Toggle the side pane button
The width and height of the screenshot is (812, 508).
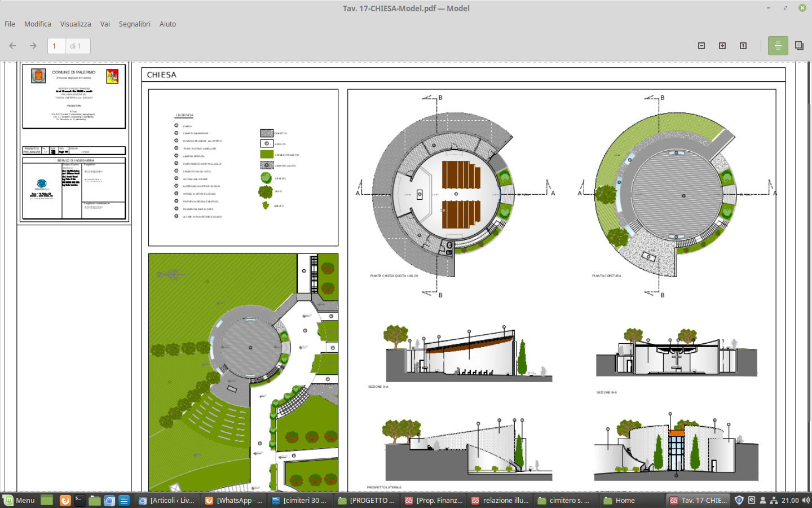pos(799,46)
